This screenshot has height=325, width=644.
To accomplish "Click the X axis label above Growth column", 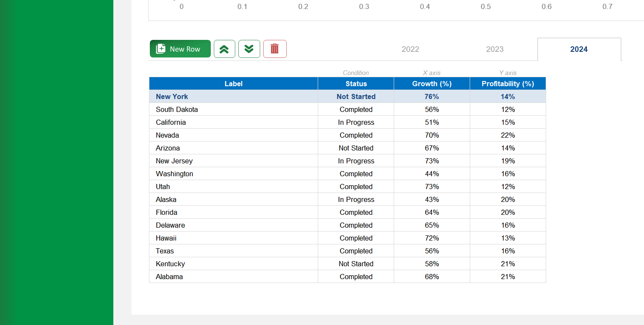I will (431, 73).
